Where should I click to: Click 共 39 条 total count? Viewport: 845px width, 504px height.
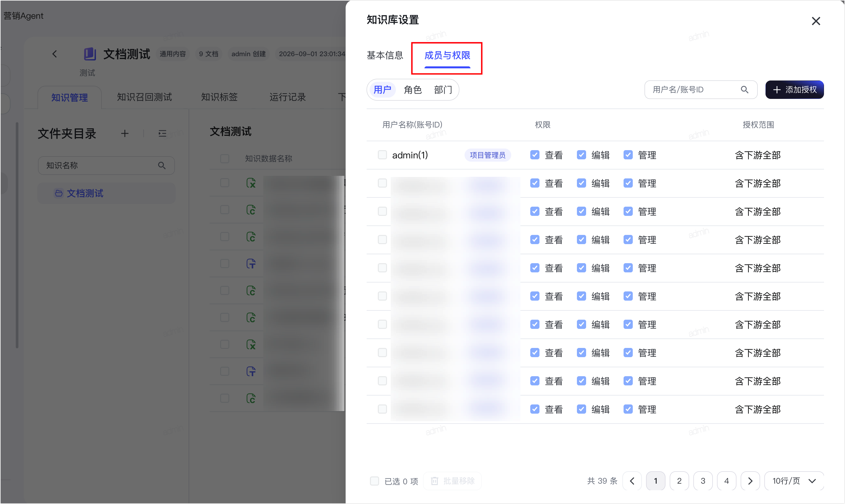[x=602, y=481]
